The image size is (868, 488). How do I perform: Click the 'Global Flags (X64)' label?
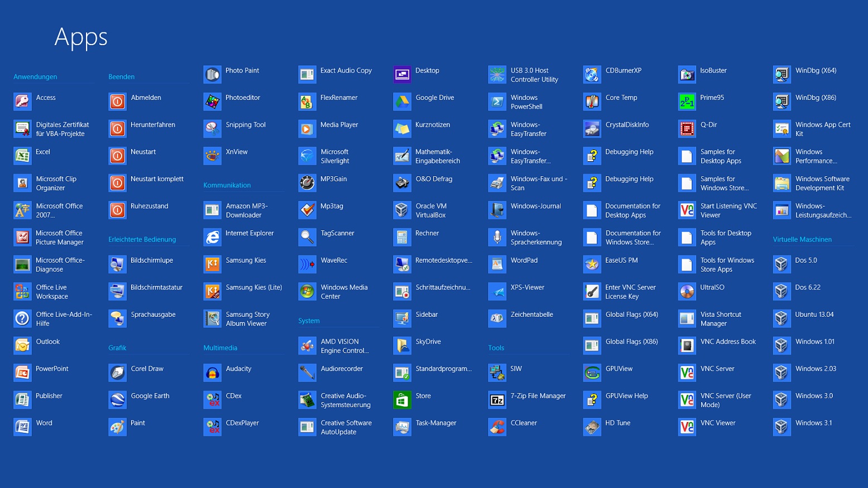pos(632,315)
